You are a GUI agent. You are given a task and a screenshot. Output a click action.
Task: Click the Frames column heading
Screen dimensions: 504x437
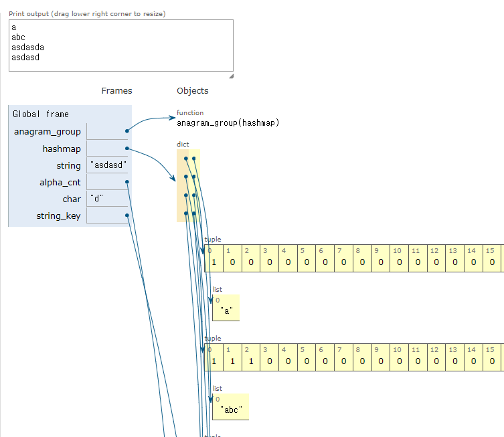116,90
